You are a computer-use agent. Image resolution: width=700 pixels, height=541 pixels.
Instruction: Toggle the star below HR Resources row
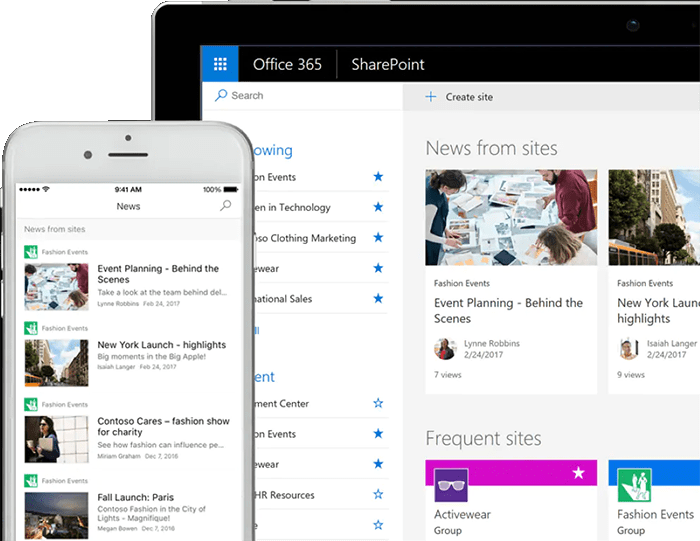(378, 525)
